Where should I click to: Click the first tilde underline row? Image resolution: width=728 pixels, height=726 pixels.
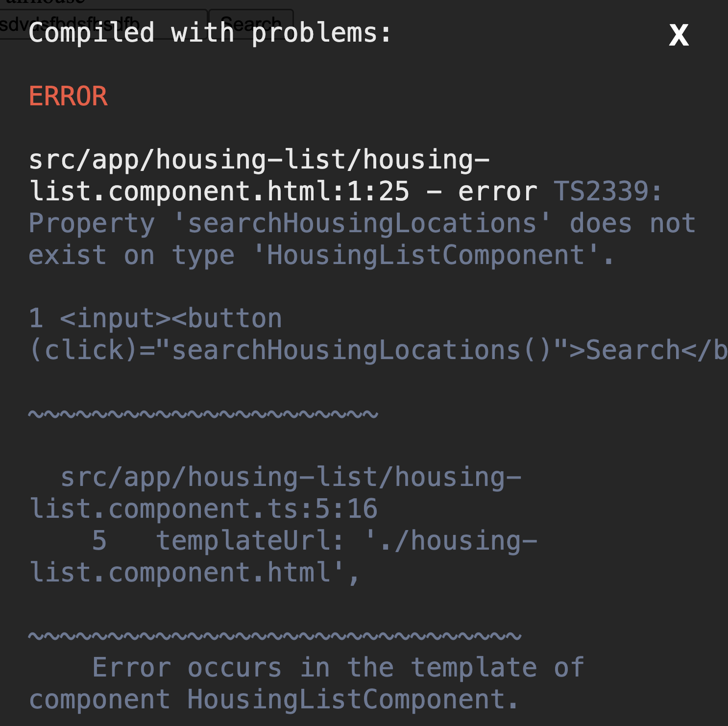point(203,414)
